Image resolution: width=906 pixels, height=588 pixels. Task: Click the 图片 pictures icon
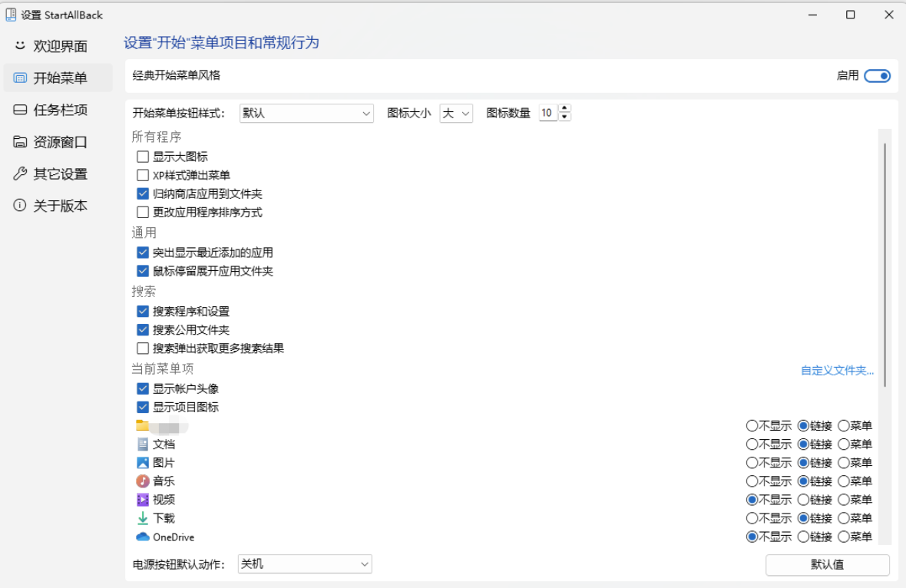144,462
